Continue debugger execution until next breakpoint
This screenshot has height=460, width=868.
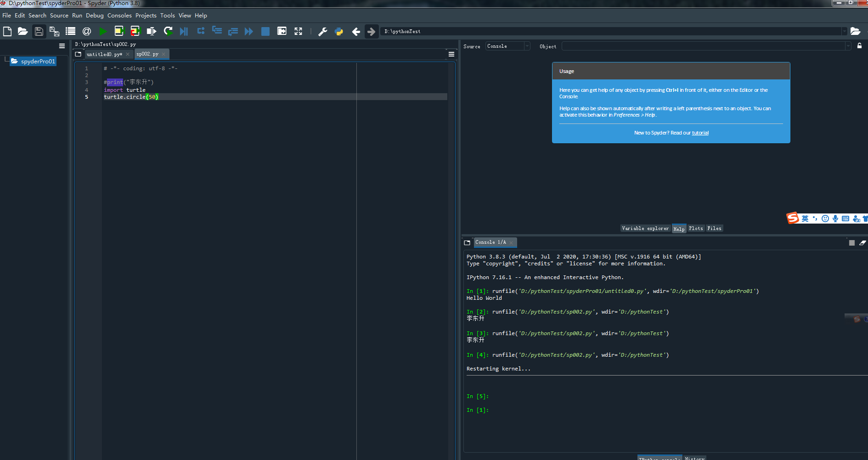click(249, 31)
